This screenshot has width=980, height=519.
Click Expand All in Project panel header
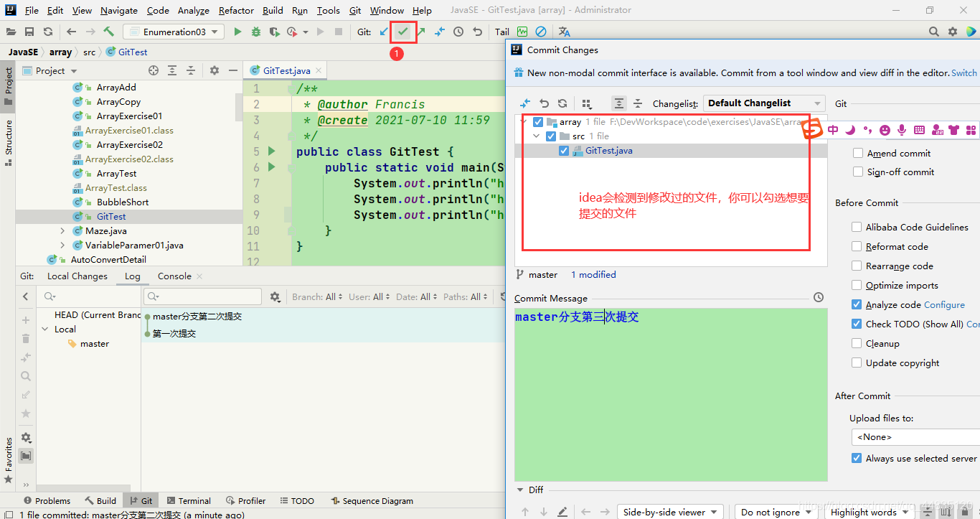172,70
